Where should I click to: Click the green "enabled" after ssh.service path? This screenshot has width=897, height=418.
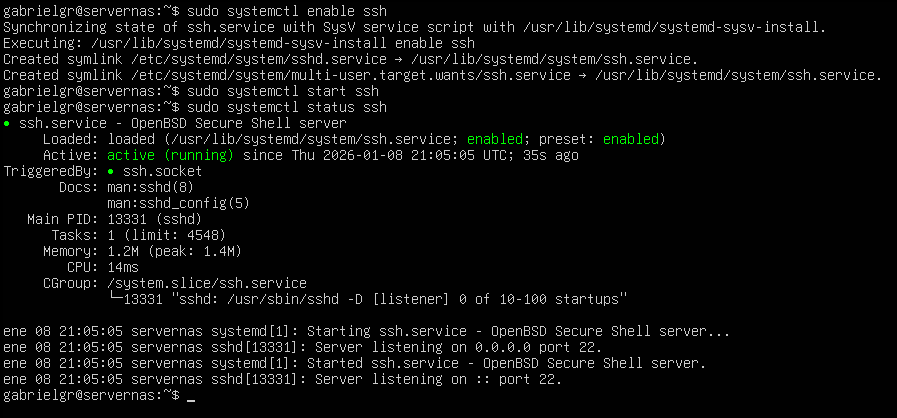click(498, 140)
